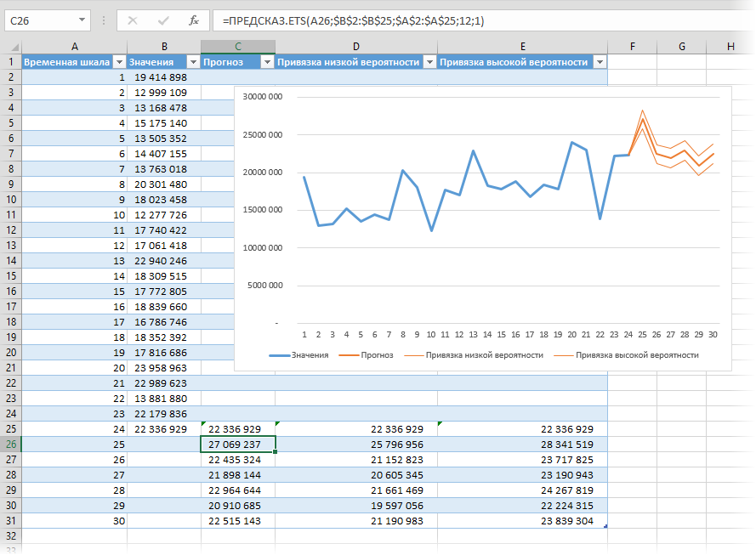The width and height of the screenshot is (756, 555).
Task: Click chart axis label 30 000 000
Action: (263, 96)
